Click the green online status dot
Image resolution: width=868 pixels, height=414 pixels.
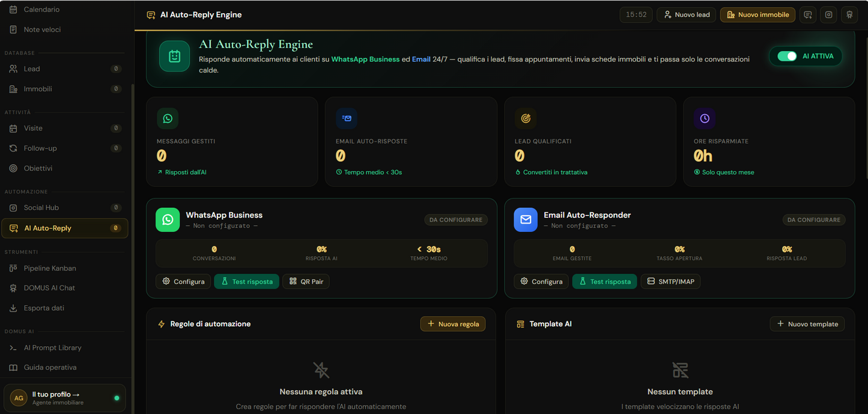pyautogui.click(x=117, y=398)
